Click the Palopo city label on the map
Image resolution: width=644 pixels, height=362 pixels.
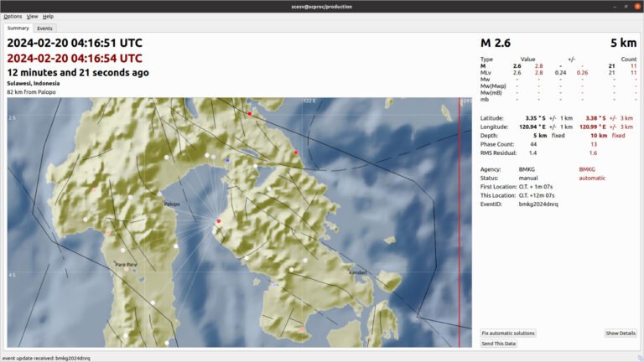coord(172,204)
